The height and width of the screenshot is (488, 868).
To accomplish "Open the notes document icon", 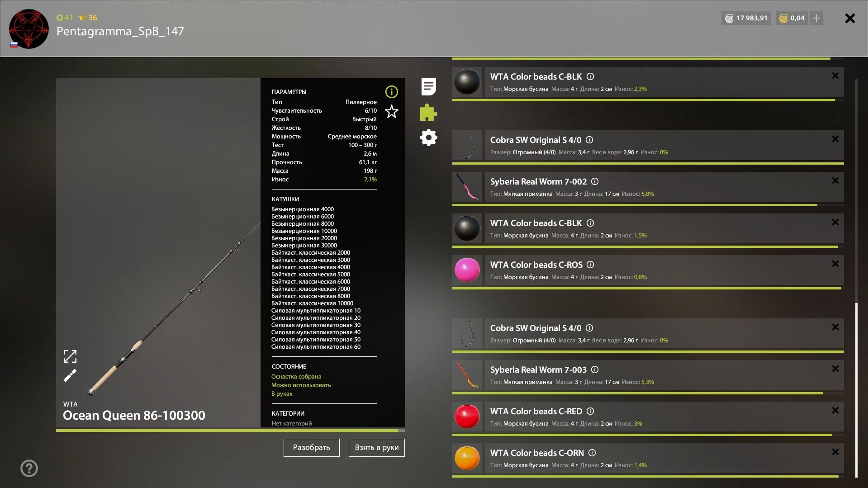I will [x=428, y=86].
